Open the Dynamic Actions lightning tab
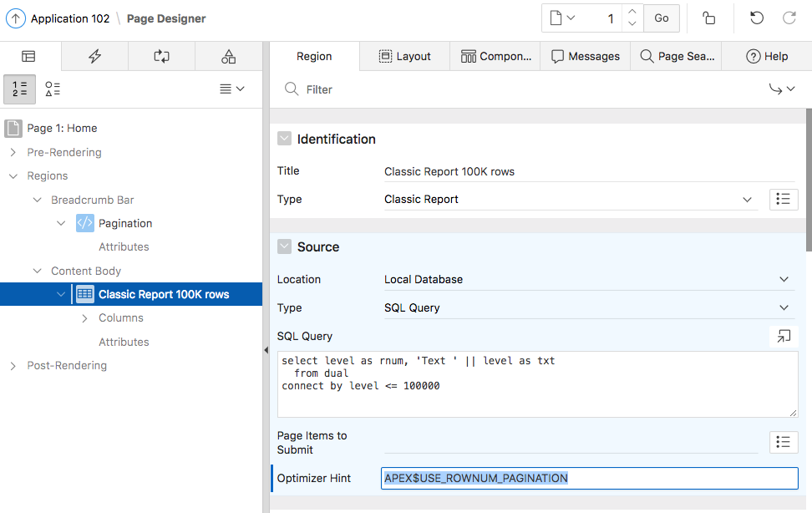 click(x=95, y=57)
